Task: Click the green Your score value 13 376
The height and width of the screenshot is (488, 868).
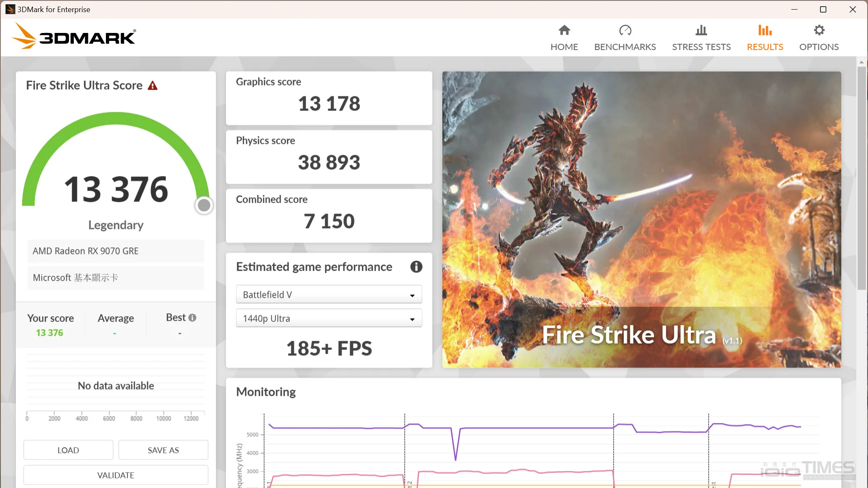Action: [x=50, y=333]
